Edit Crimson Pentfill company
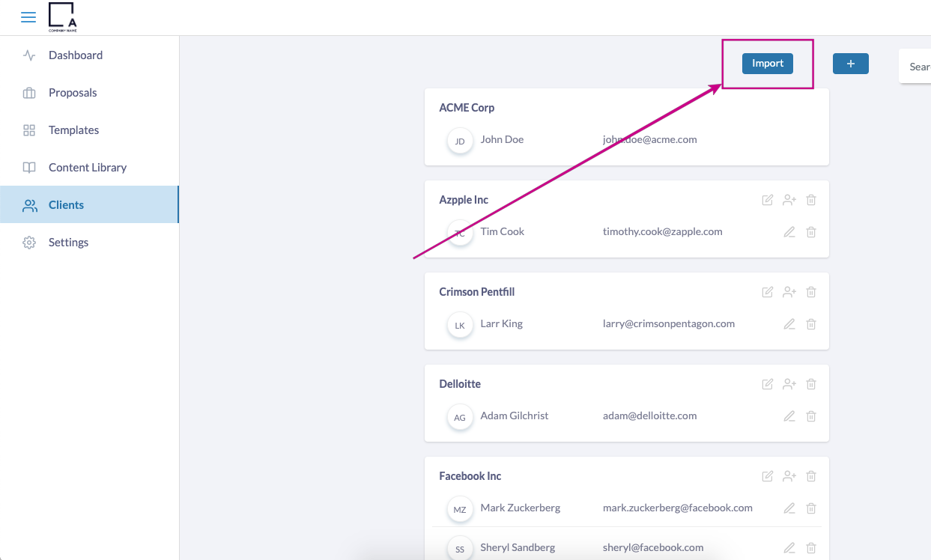Viewport: 931px width, 560px height. (767, 292)
